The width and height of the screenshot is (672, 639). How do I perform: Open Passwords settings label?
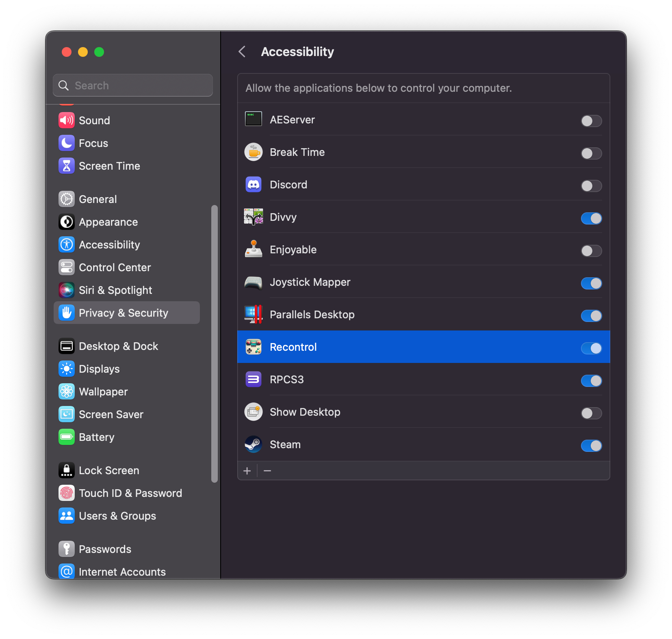coord(105,549)
